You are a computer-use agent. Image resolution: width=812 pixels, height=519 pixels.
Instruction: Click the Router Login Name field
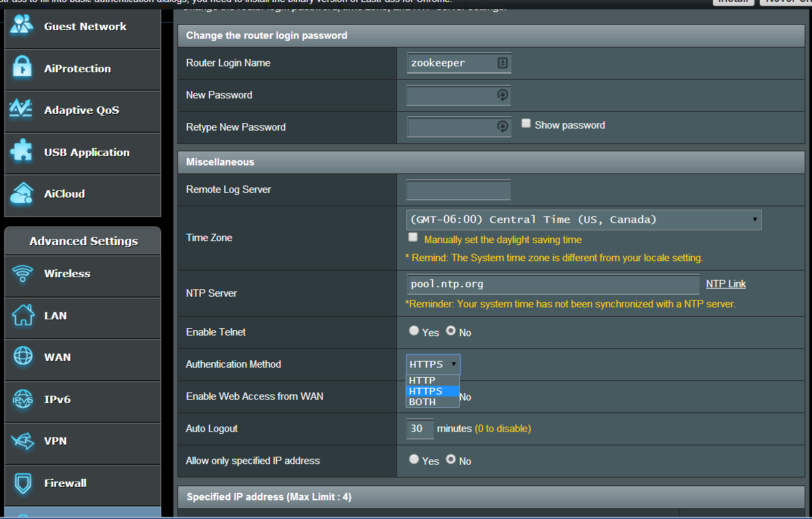[x=459, y=63]
